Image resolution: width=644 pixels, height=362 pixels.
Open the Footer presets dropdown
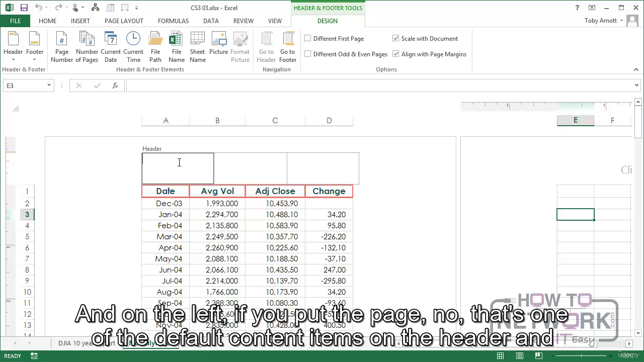[35, 47]
